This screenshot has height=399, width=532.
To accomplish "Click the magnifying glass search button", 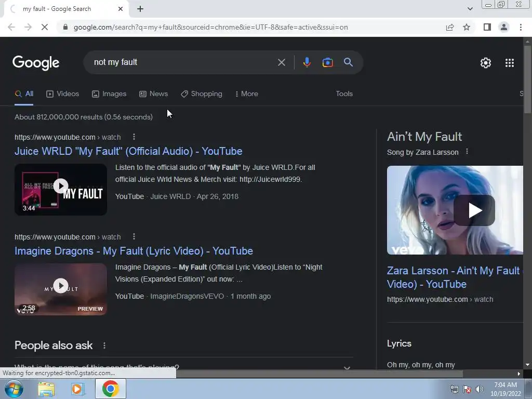I will [x=348, y=62].
